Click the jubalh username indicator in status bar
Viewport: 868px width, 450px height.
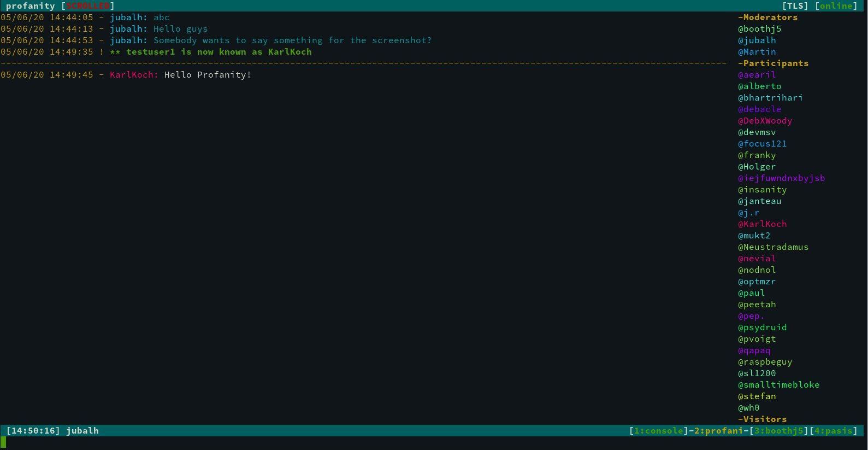coord(82,430)
